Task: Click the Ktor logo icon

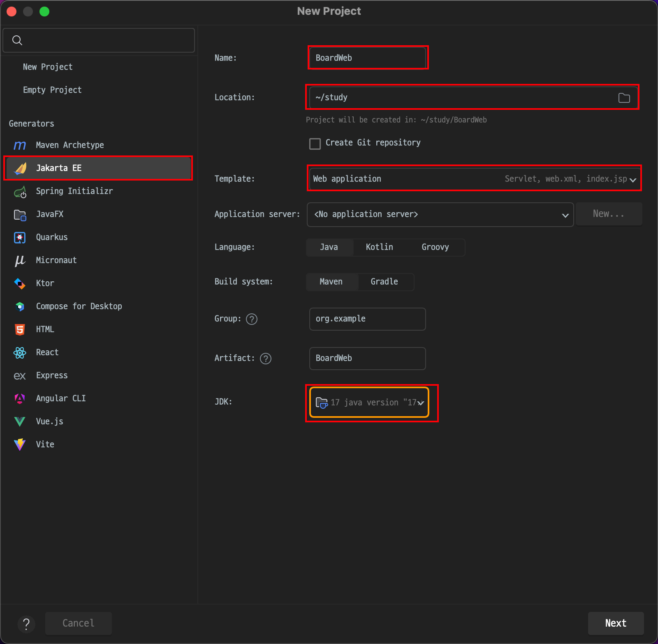Action: [20, 284]
